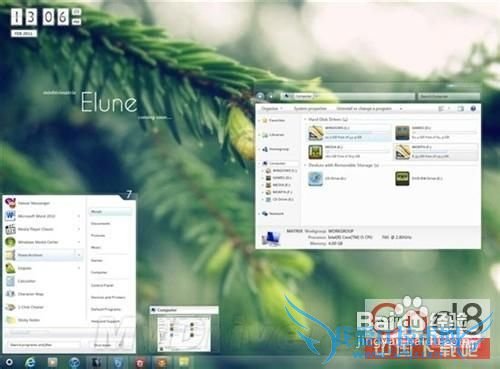Open the DVD RW Drive icon in Explorer
The width and height of the screenshot is (500, 369).
(x=402, y=178)
